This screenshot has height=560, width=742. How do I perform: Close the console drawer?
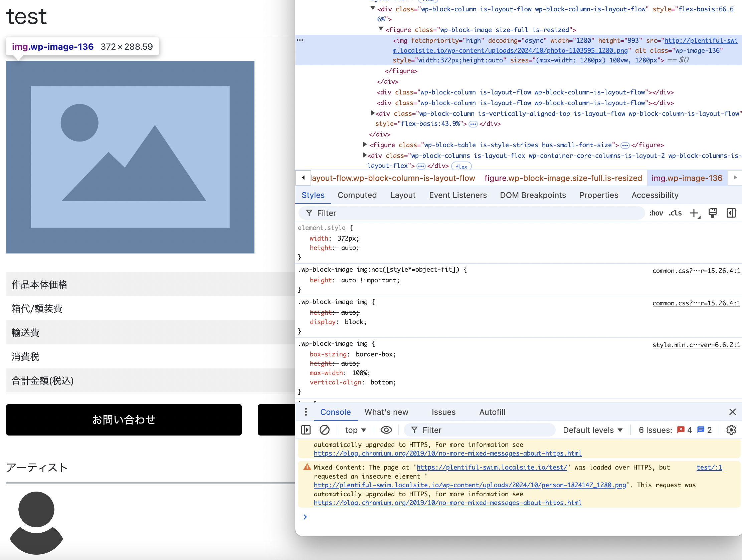[732, 412]
